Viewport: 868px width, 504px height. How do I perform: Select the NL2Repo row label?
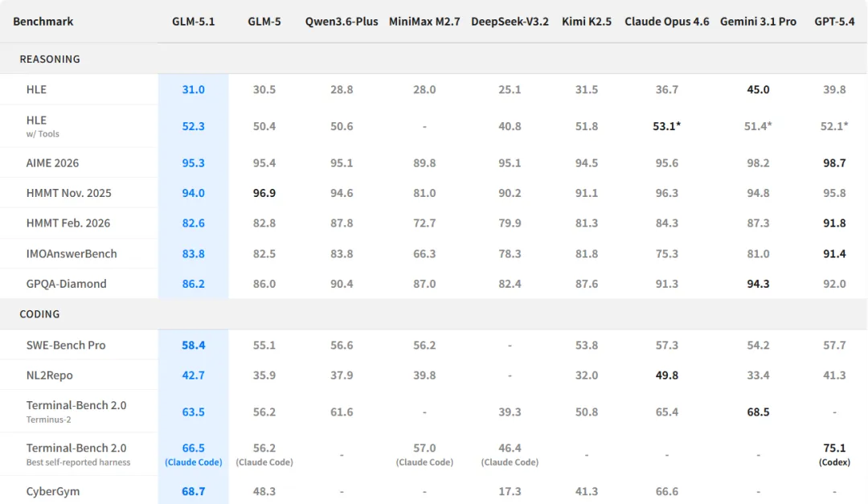49,375
